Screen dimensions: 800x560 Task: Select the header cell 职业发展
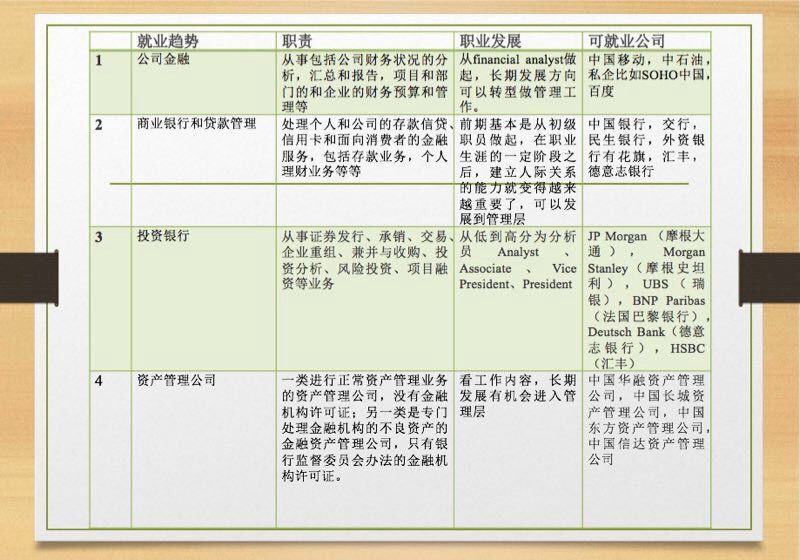point(518,41)
